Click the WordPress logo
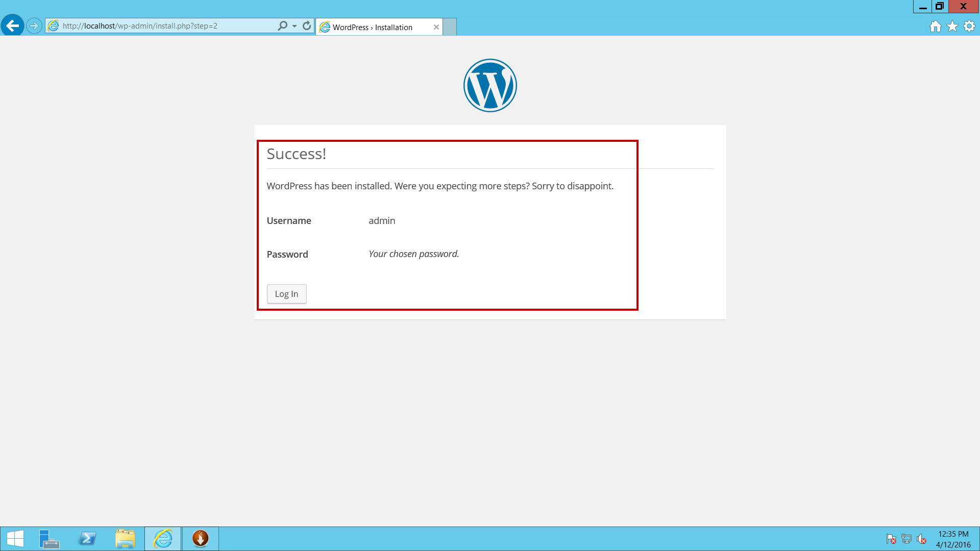980x551 pixels. click(x=490, y=85)
